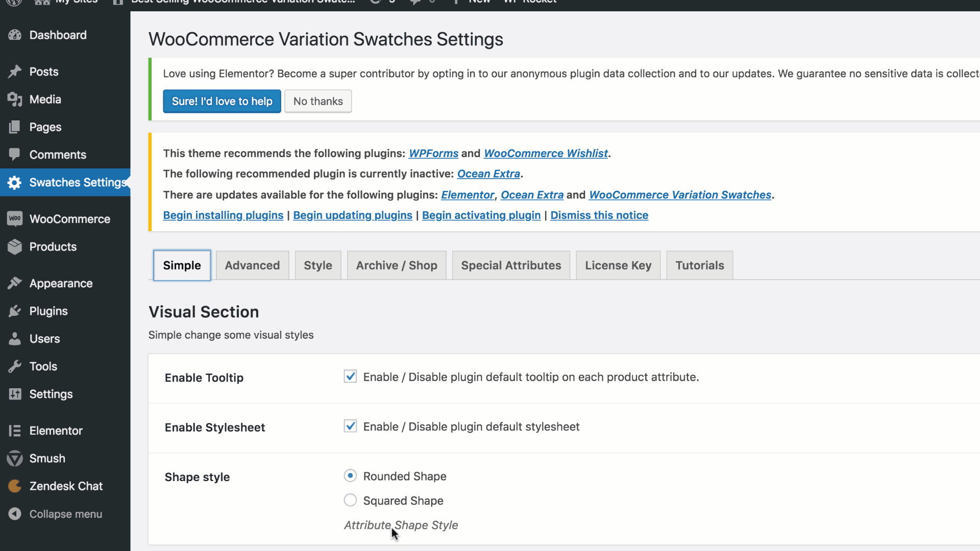Open the Zendesk Chat menu item
Viewport: 980px width, 551px height.
pyautogui.click(x=65, y=486)
